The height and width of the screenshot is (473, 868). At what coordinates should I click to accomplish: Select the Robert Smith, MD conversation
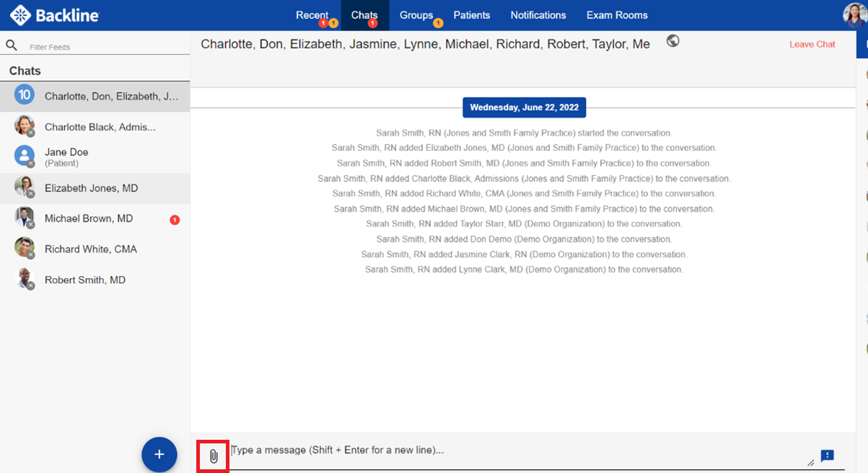point(85,280)
